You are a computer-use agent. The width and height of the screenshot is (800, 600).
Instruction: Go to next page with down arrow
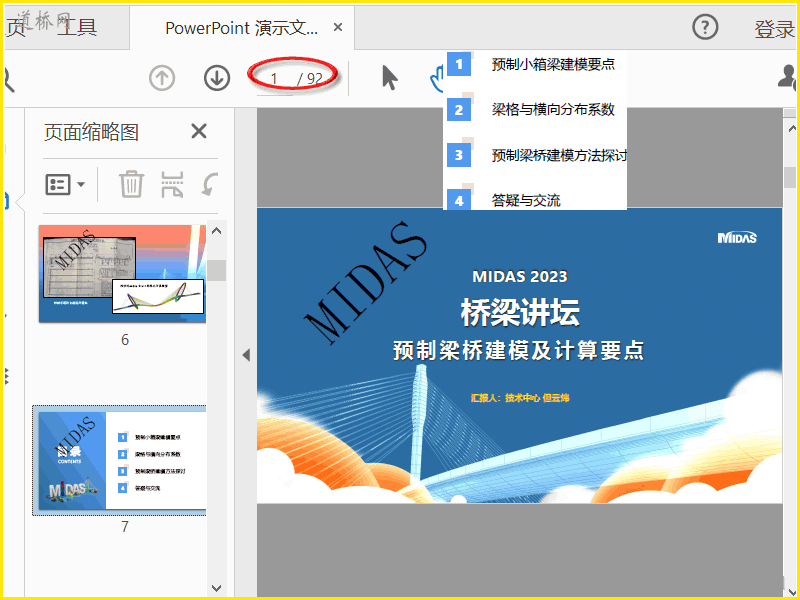(217, 79)
